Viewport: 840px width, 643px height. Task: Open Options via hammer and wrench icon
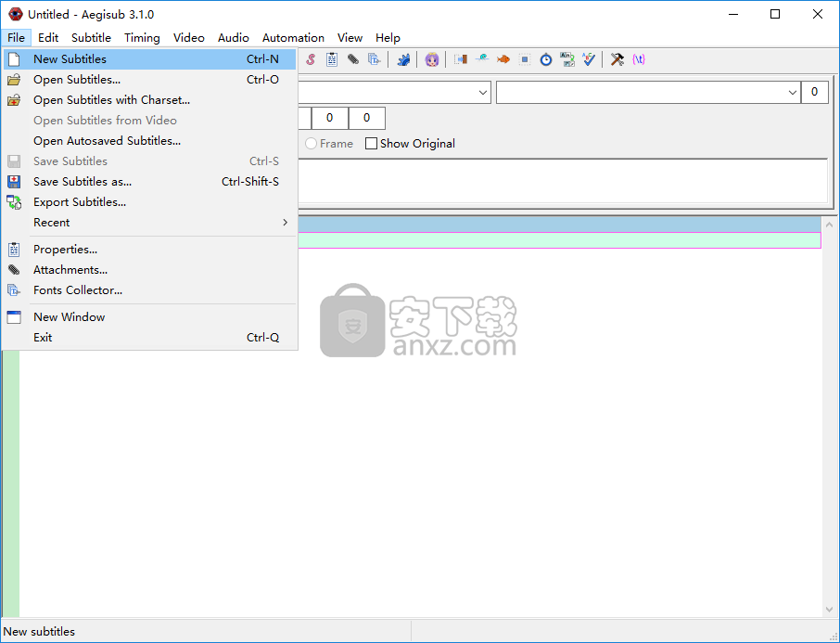(x=617, y=59)
